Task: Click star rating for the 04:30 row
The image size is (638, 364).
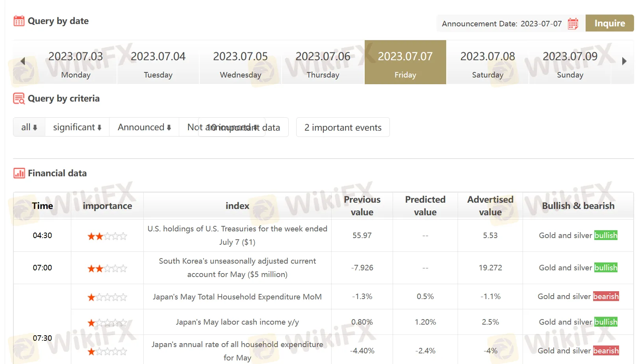Action: [107, 236]
